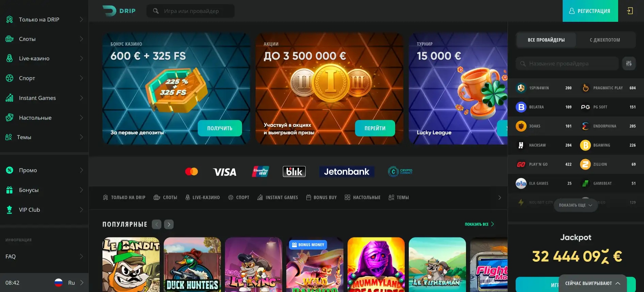Expand the Слоты sidebar menu
Screen dimensions: 644x292
coord(44,39)
